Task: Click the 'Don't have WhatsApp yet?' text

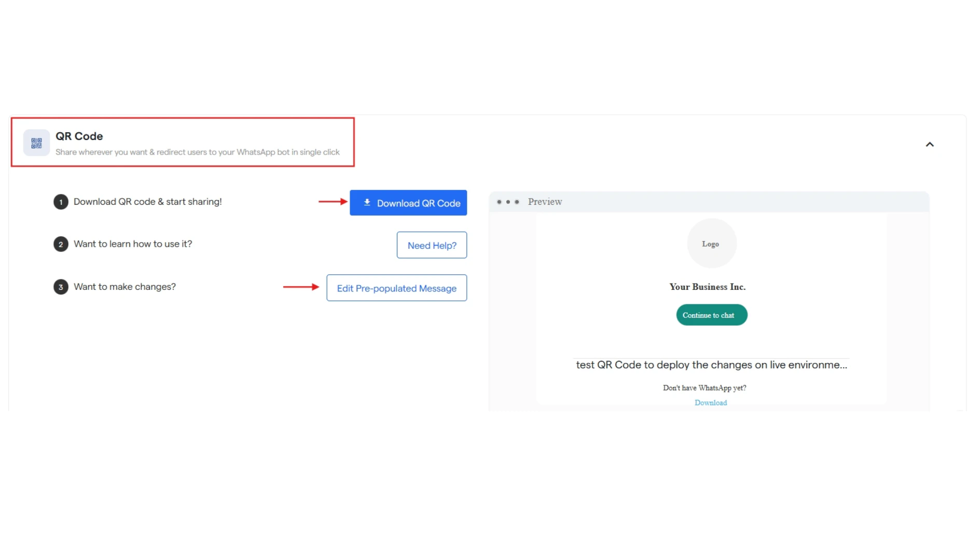Action: point(704,388)
